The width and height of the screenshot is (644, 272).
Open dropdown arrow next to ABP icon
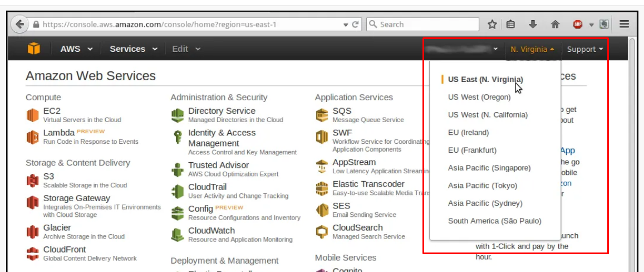(x=591, y=25)
